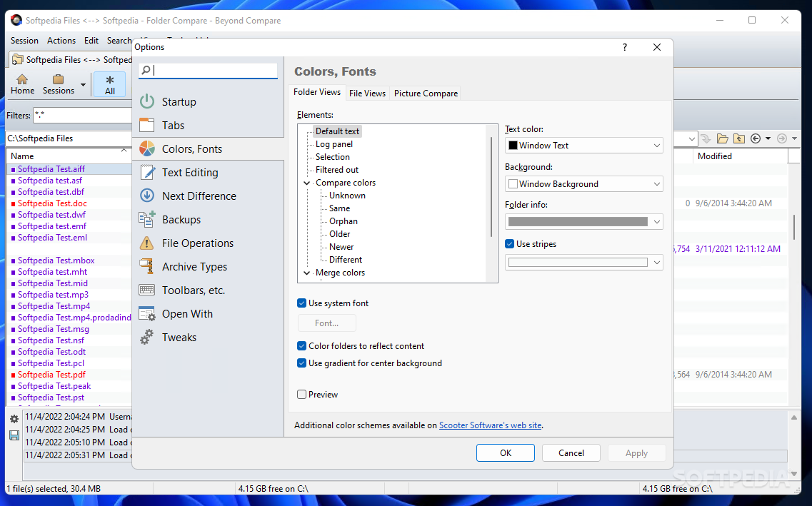This screenshot has height=506, width=812.
Task: Select the Colors, Fonts pie chart icon
Action: pyautogui.click(x=147, y=149)
